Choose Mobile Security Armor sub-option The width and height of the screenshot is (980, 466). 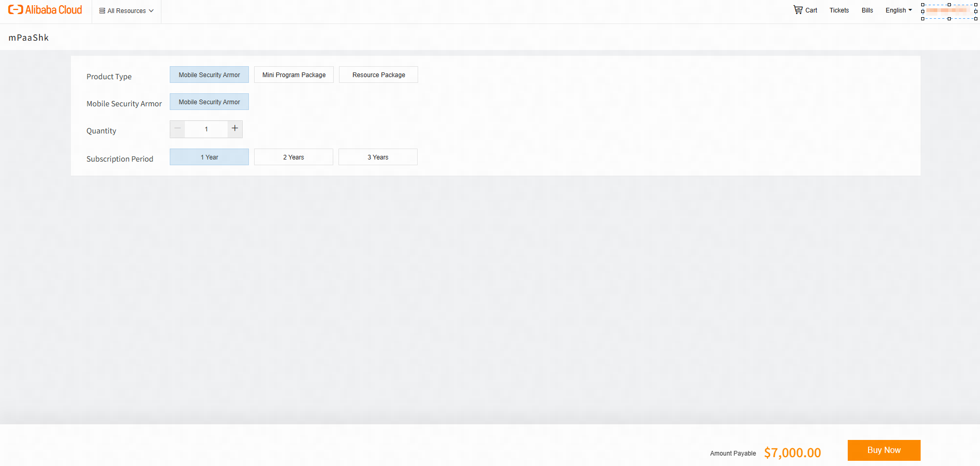pos(209,102)
